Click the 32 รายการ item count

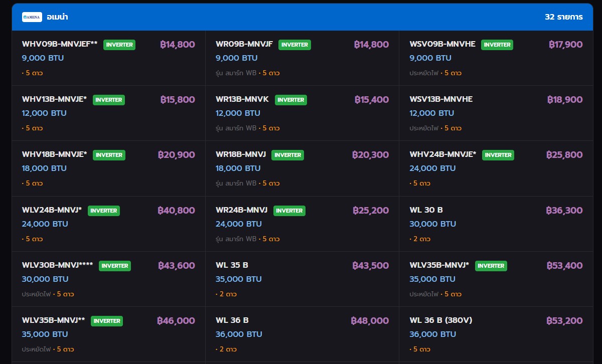pos(564,17)
